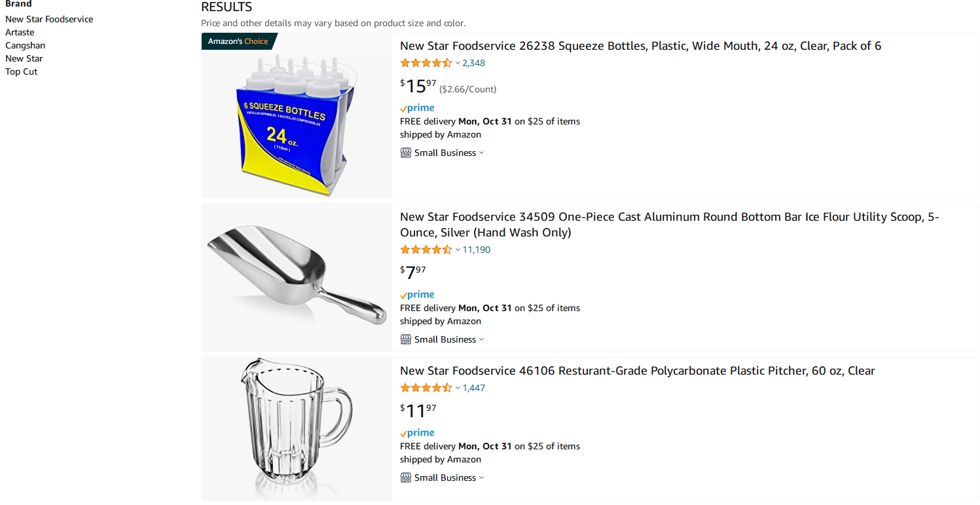Filter by Cangshan brand

point(25,45)
